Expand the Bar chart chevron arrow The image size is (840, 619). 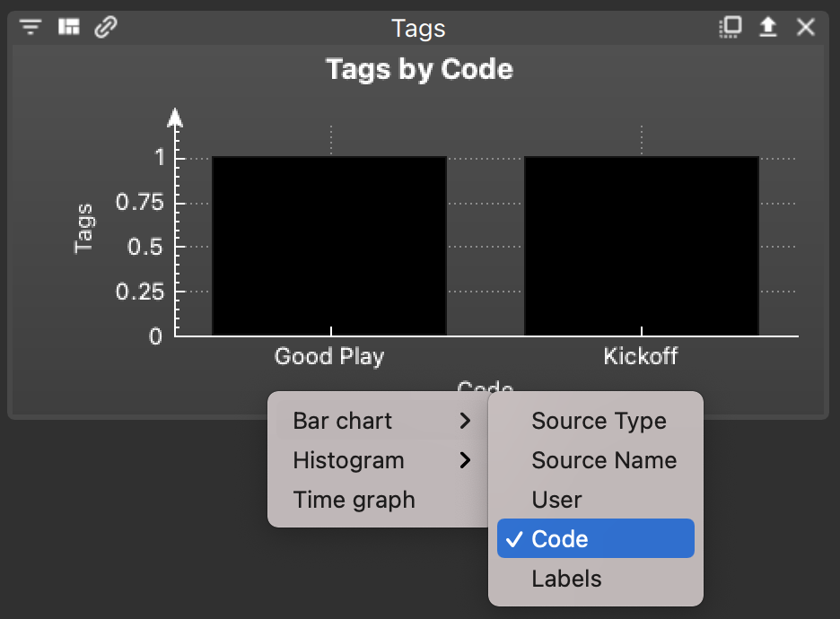465,421
